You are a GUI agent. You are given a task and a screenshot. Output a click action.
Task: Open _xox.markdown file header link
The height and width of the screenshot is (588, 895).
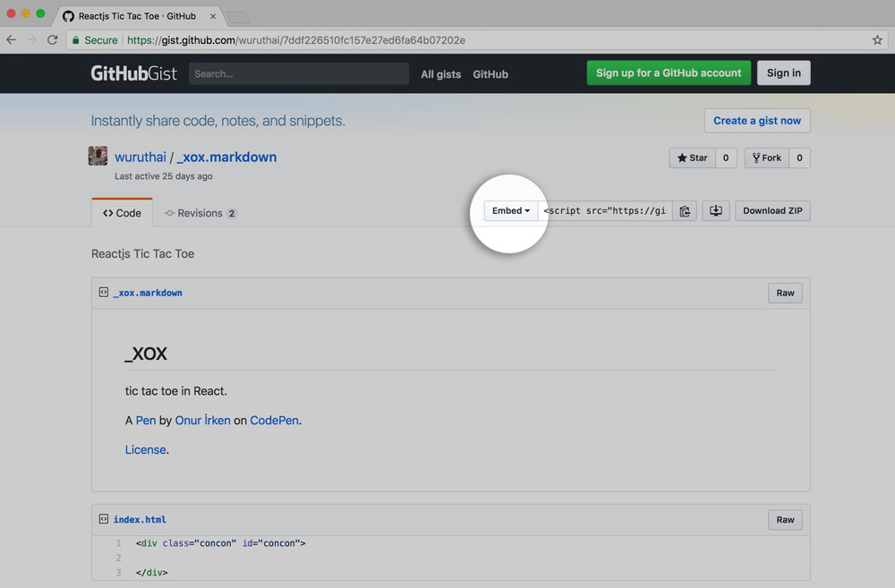click(x=148, y=293)
